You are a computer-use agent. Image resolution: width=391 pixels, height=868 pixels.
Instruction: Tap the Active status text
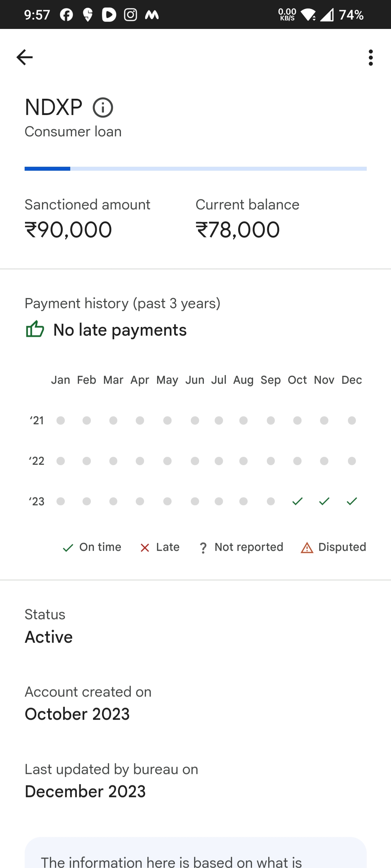(49, 637)
